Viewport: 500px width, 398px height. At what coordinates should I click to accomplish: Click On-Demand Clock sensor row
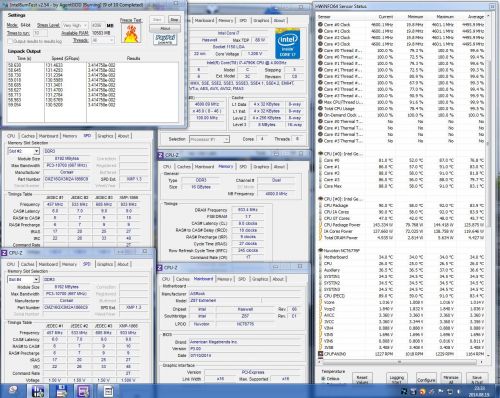click(x=402, y=115)
